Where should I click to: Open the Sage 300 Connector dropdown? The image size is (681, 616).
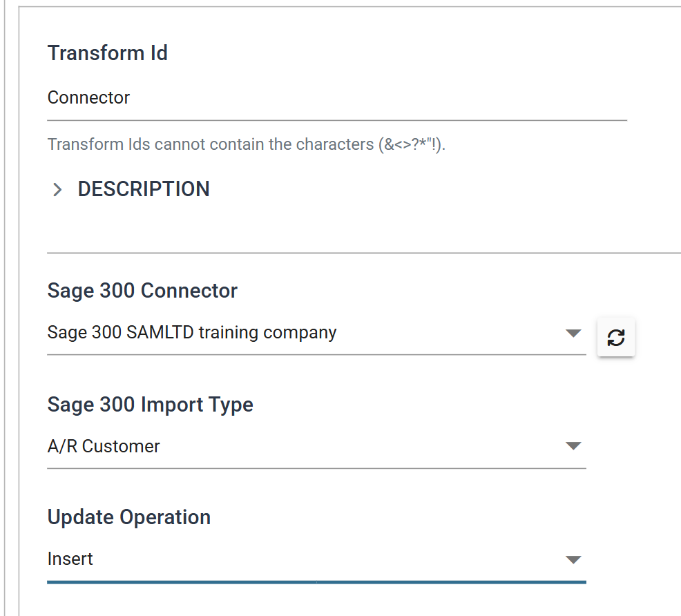pos(316,334)
